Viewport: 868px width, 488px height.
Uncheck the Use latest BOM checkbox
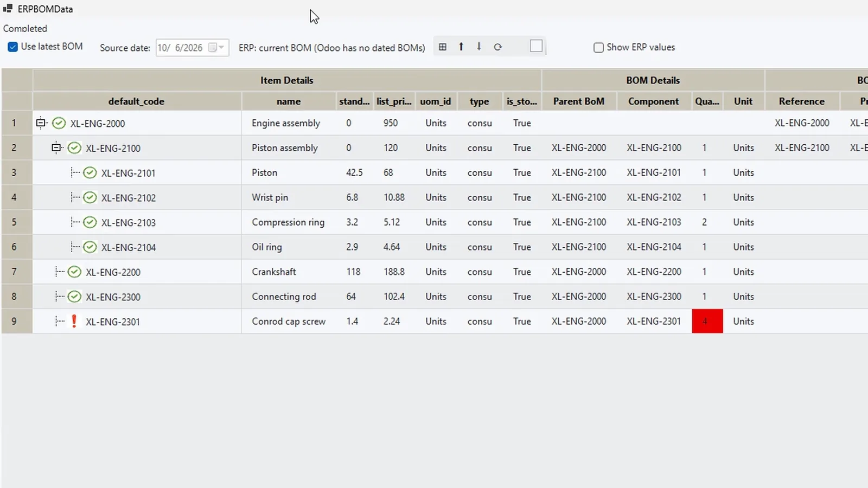click(x=12, y=47)
